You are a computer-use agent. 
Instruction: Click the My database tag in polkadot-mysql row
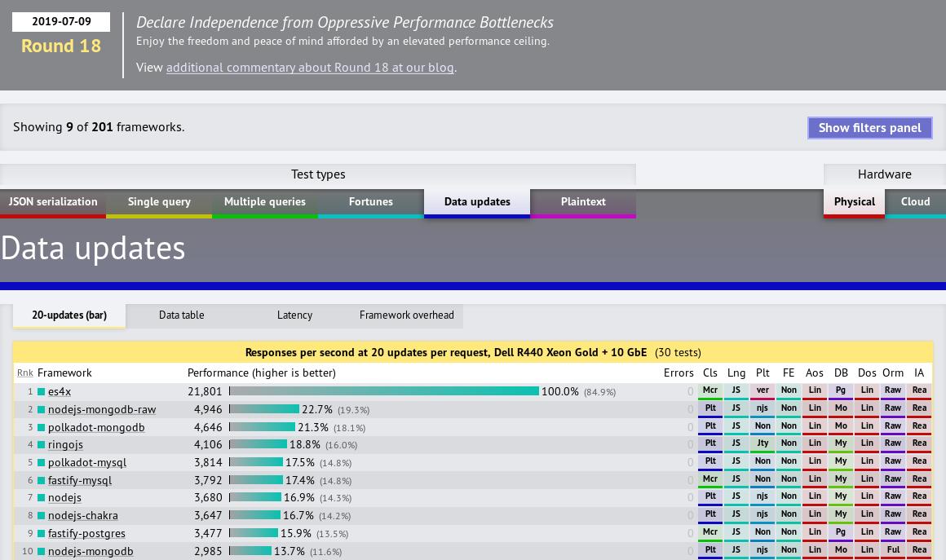[841, 461]
